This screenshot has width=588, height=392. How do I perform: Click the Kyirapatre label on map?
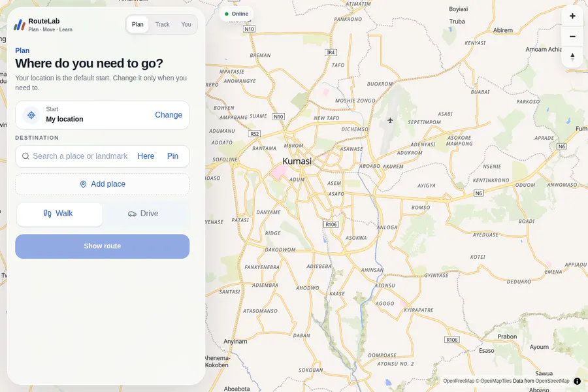click(x=419, y=310)
